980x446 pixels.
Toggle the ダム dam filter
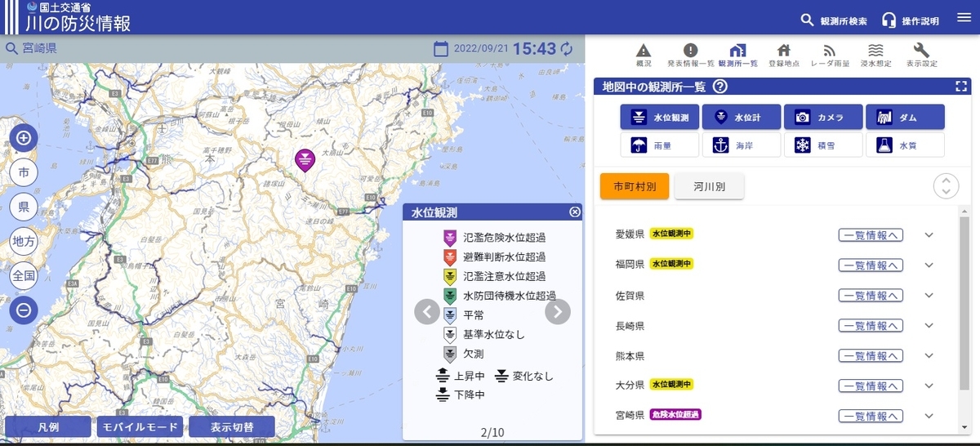click(x=905, y=117)
